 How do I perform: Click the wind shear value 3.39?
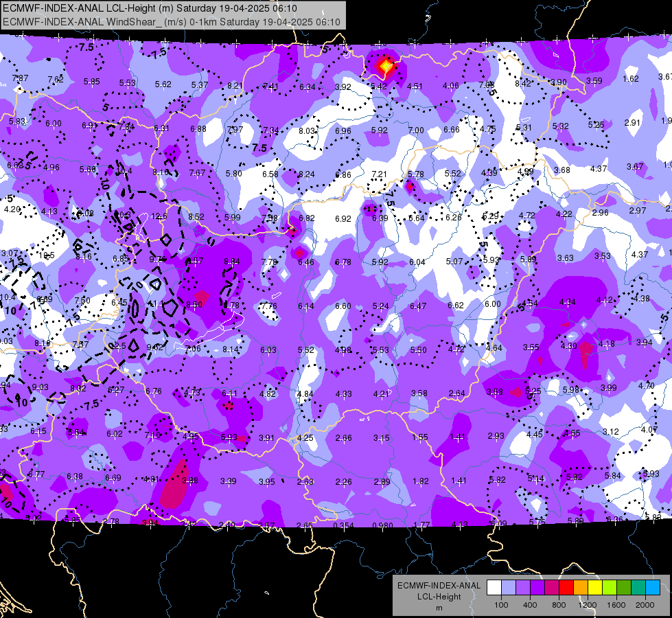tap(228, 481)
